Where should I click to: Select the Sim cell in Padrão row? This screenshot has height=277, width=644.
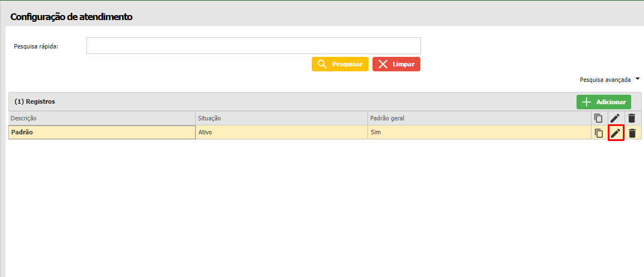click(480, 133)
